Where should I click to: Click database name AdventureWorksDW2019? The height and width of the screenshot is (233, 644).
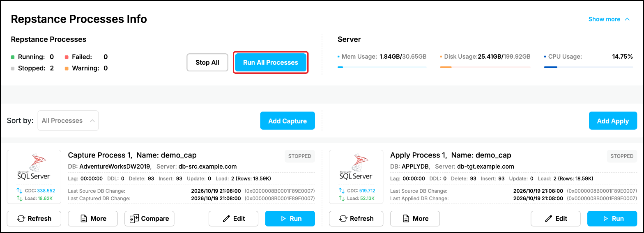click(x=115, y=167)
